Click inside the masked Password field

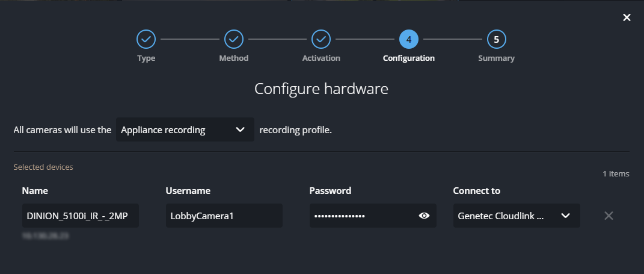(361, 216)
